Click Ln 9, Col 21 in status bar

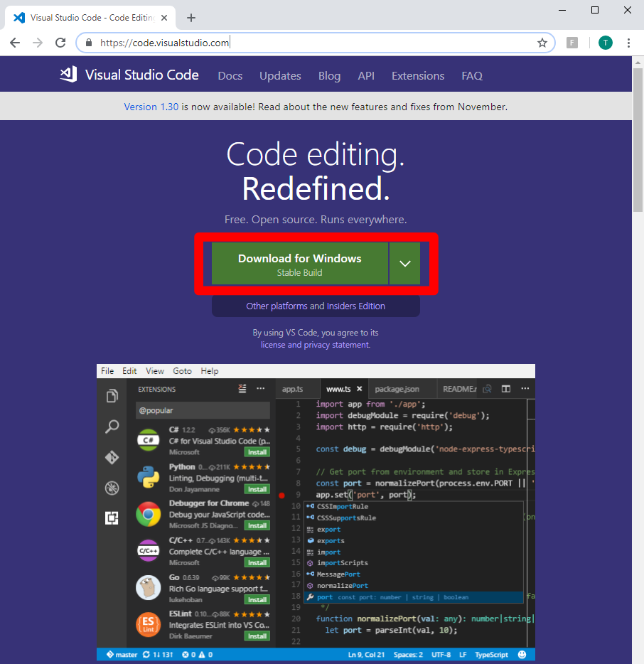click(x=366, y=655)
